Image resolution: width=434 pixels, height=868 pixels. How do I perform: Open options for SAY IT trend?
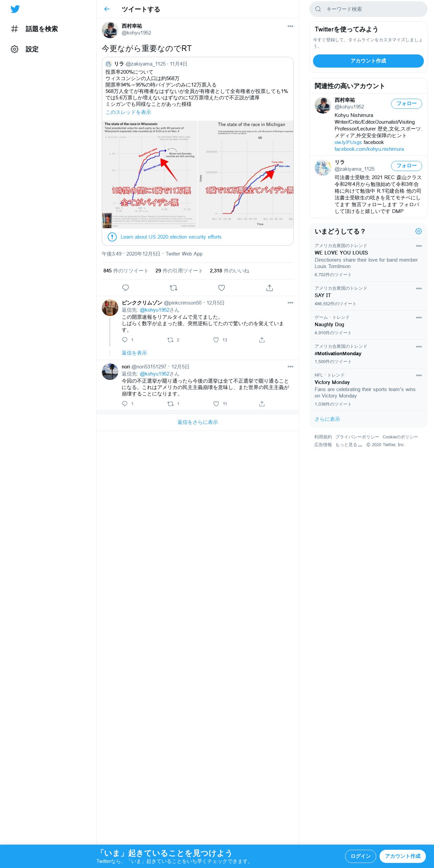(419, 288)
